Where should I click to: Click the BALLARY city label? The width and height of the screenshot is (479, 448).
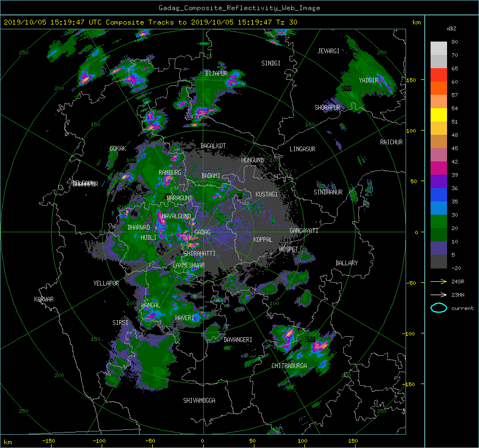pyautogui.click(x=346, y=263)
